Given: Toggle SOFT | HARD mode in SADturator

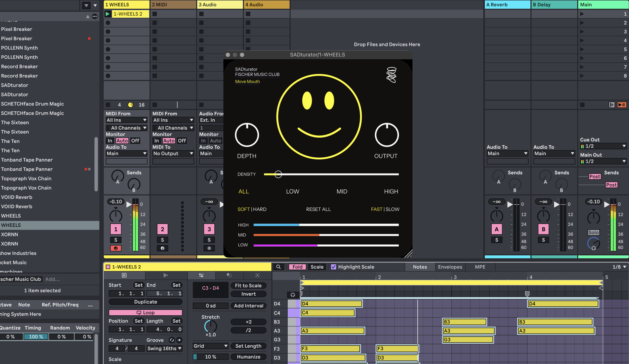Looking at the screenshot, I should [252, 209].
